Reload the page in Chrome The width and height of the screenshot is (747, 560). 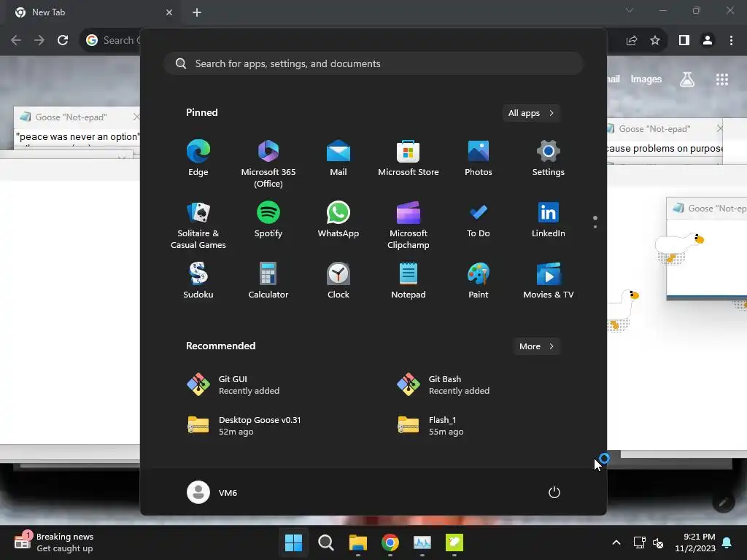(x=63, y=40)
